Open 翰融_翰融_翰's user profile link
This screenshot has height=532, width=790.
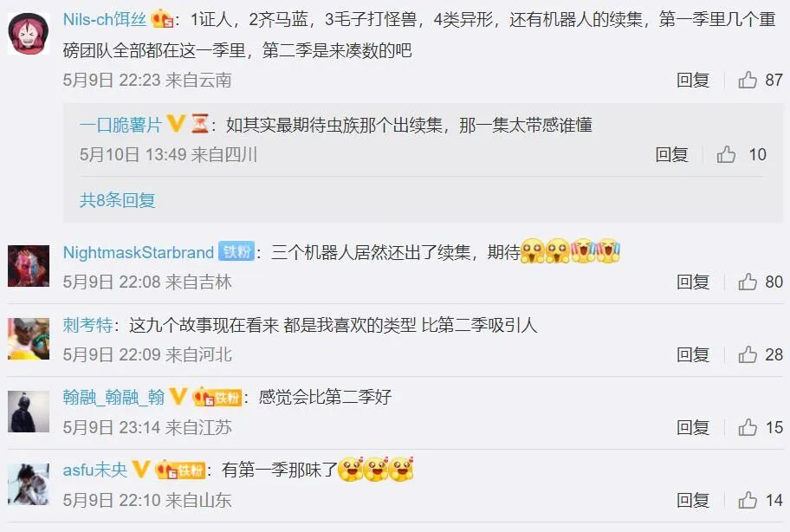coord(113,397)
